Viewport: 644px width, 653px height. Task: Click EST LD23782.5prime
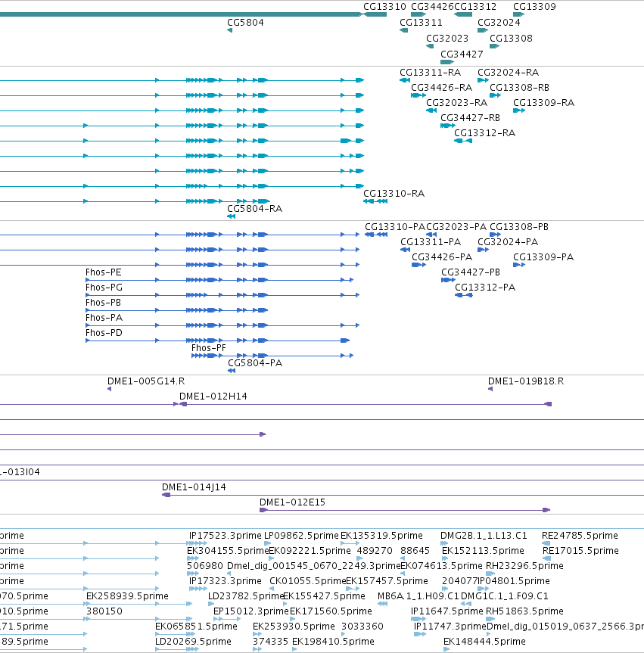point(246,596)
